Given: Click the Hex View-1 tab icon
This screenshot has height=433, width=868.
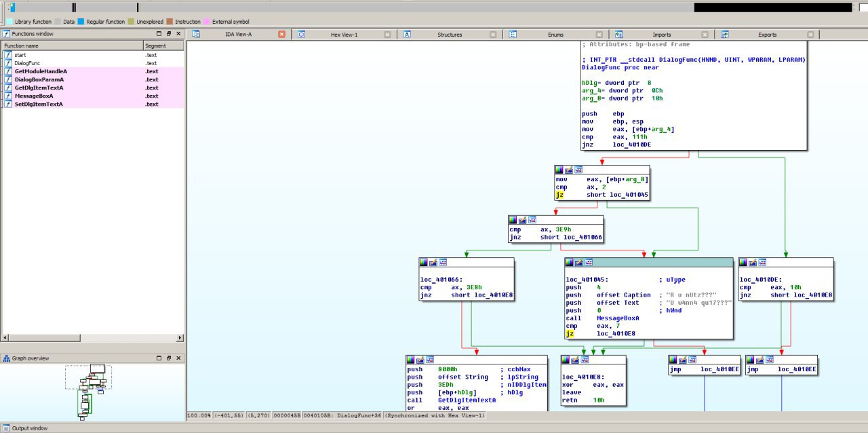Looking at the screenshot, I should pos(302,34).
